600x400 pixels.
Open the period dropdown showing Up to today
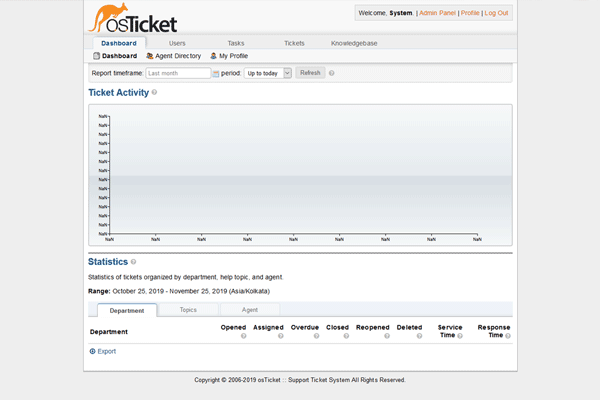pyautogui.click(x=268, y=73)
